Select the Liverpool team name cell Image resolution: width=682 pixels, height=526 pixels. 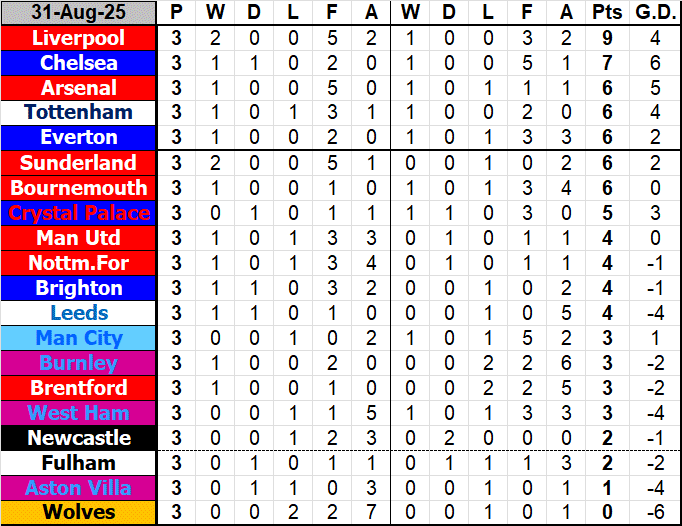pos(78,38)
